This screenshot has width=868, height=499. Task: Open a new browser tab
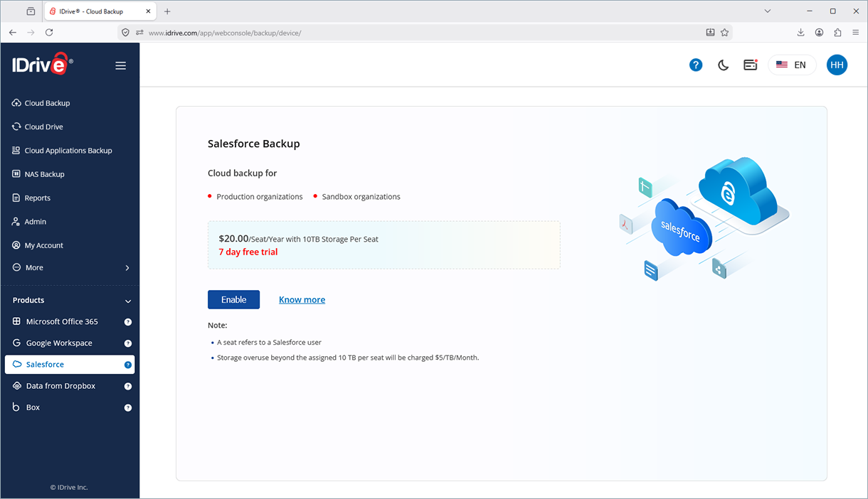tap(167, 11)
